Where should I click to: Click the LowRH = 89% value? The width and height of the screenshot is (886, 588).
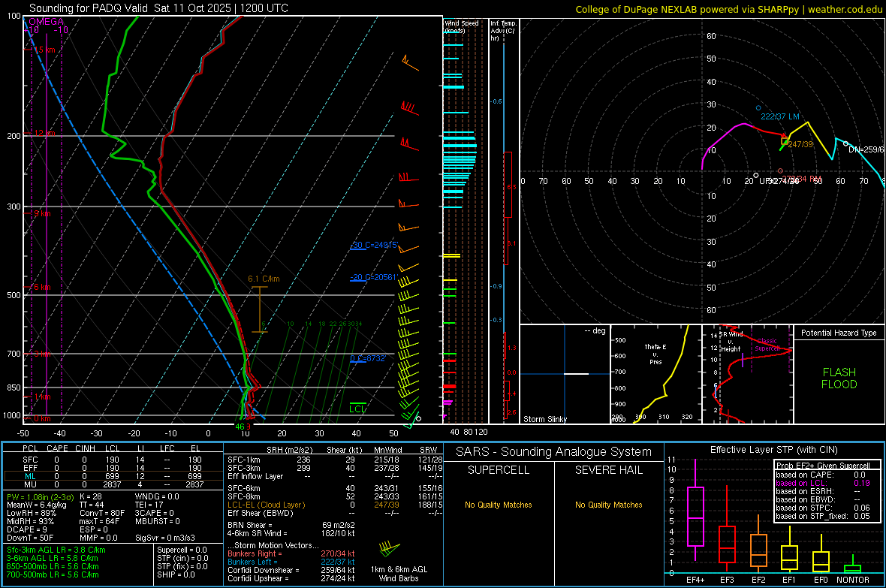pyautogui.click(x=32, y=514)
